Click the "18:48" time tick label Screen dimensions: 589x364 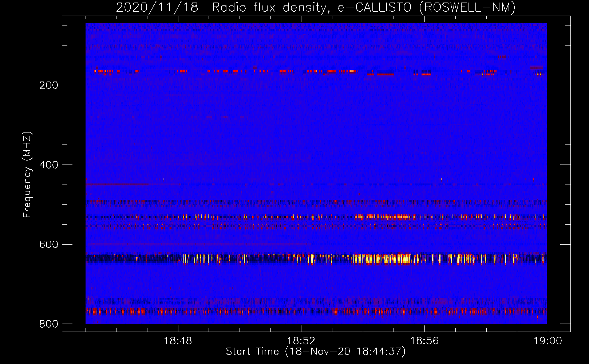(x=178, y=341)
